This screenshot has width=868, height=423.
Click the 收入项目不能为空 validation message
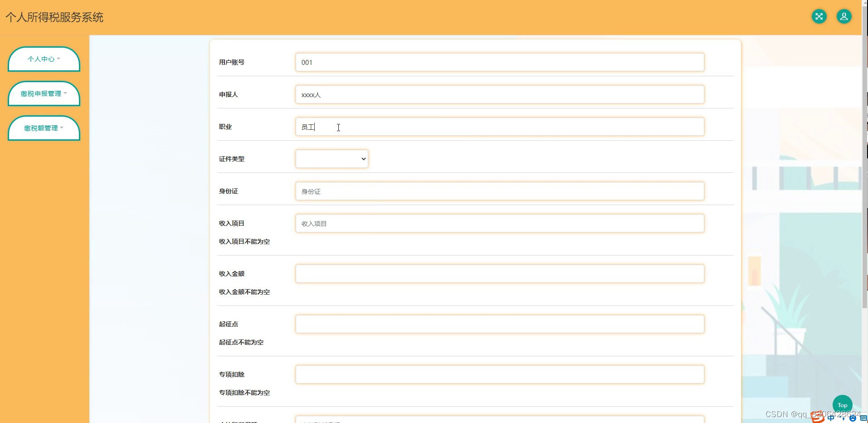click(x=244, y=241)
